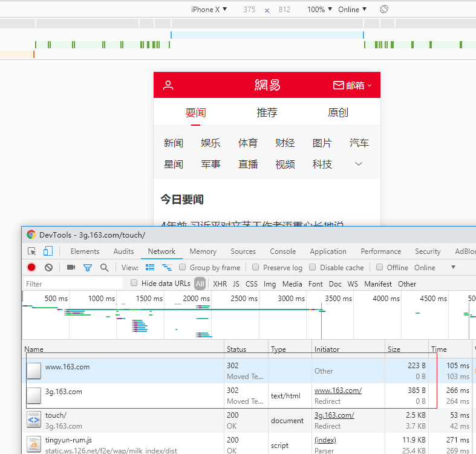This screenshot has width=476, height=454.
Task: Filter requests by CSS
Action: [252, 284]
